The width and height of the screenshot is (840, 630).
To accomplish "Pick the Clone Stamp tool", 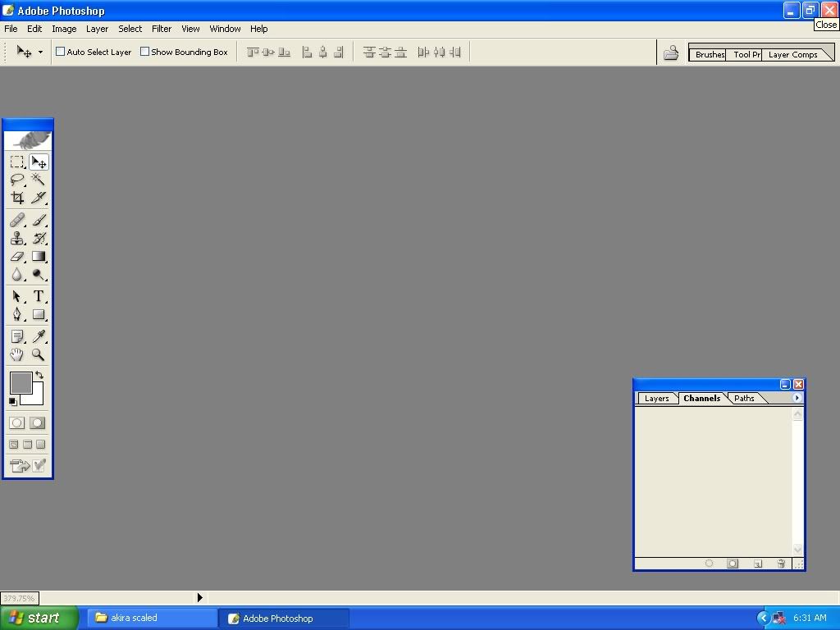I will 16,239.
